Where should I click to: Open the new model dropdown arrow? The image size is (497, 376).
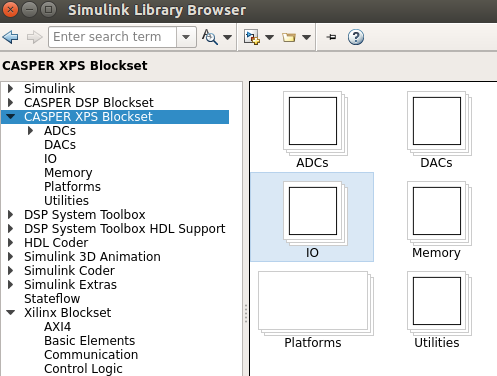click(x=269, y=37)
